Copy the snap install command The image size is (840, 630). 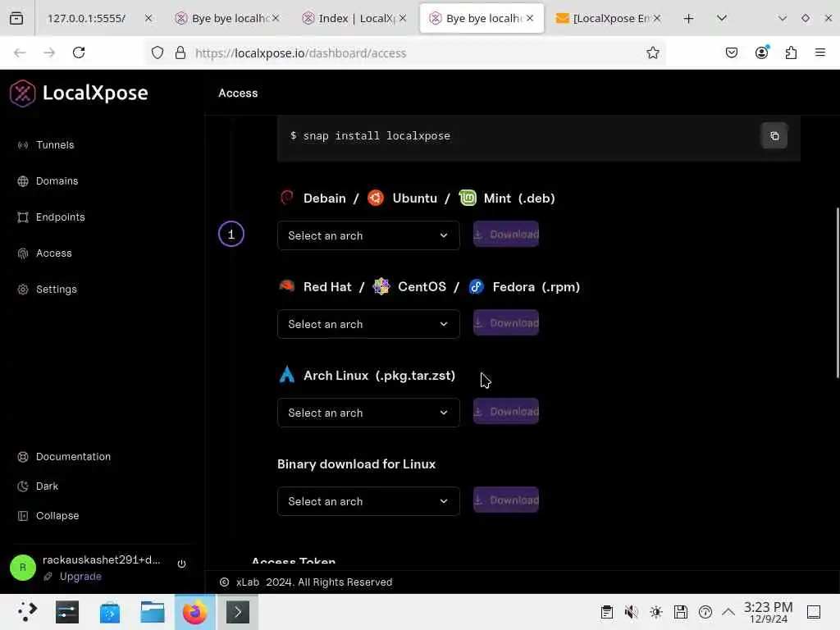[x=774, y=136]
